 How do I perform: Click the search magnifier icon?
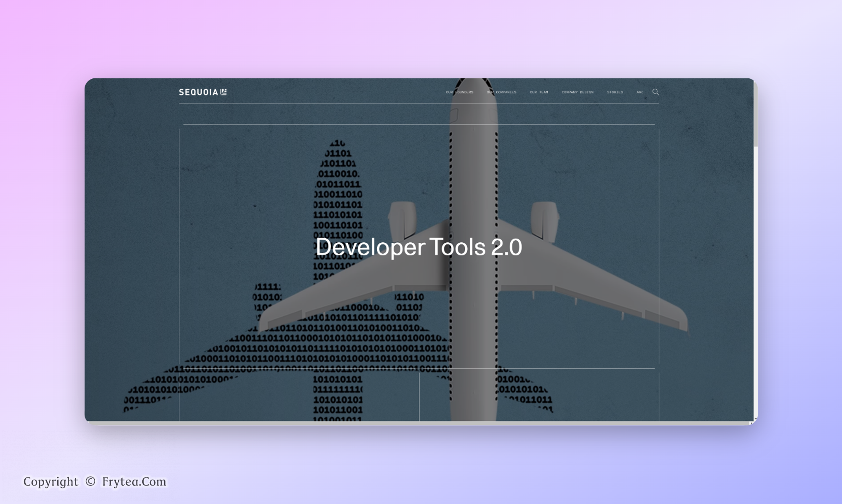655,92
